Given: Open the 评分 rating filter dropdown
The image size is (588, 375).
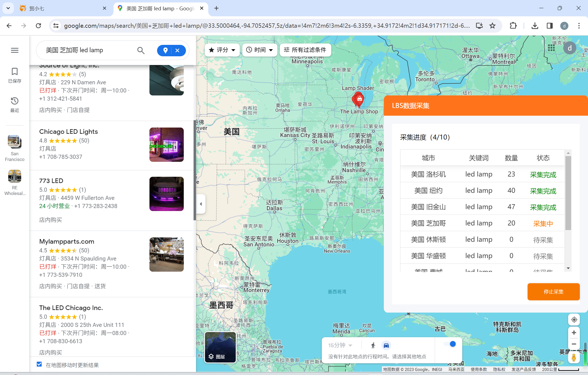Looking at the screenshot, I should coord(222,50).
